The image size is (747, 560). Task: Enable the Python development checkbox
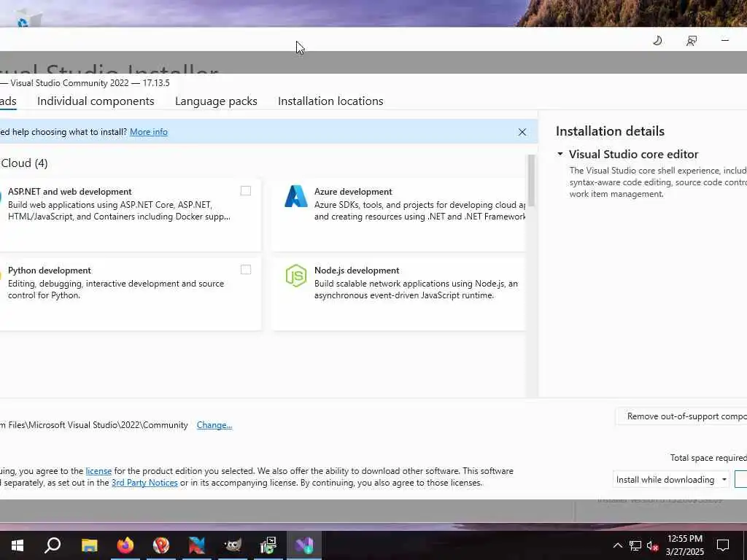(x=245, y=270)
